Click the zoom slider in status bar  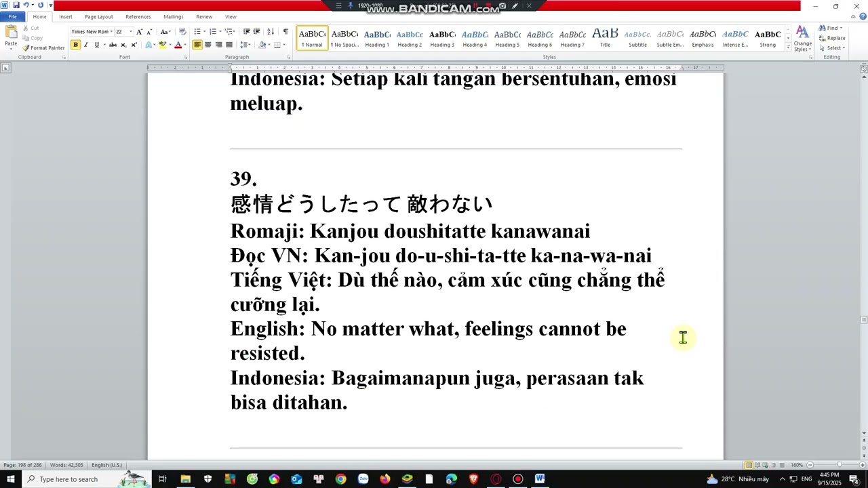point(839,465)
